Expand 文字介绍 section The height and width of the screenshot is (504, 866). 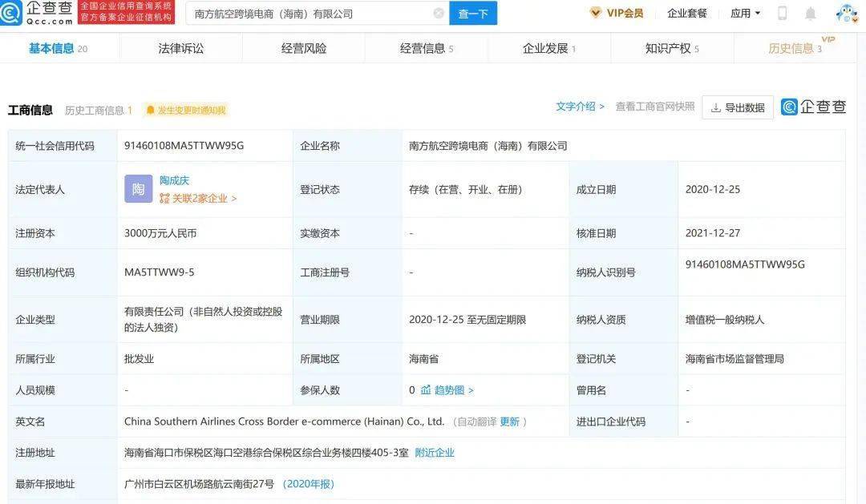(x=580, y=107)
